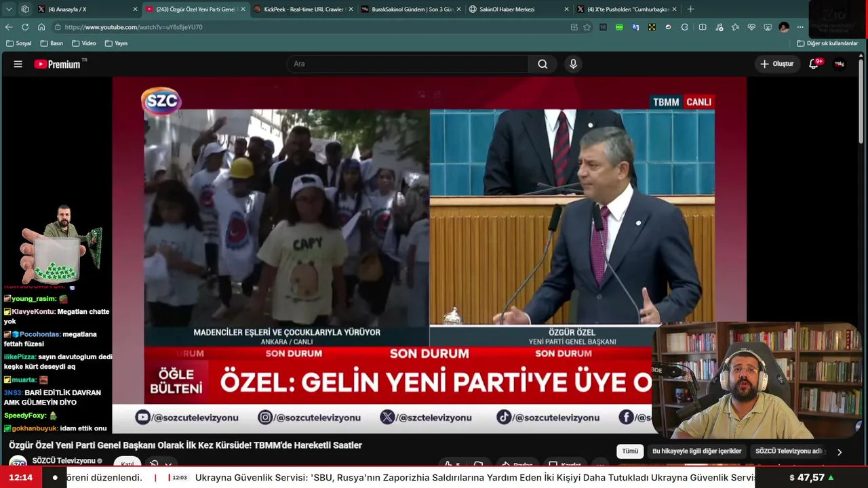The image size is (868, 488).
Task: Close the KickPeek tab
Action: [x=351, y=9]
